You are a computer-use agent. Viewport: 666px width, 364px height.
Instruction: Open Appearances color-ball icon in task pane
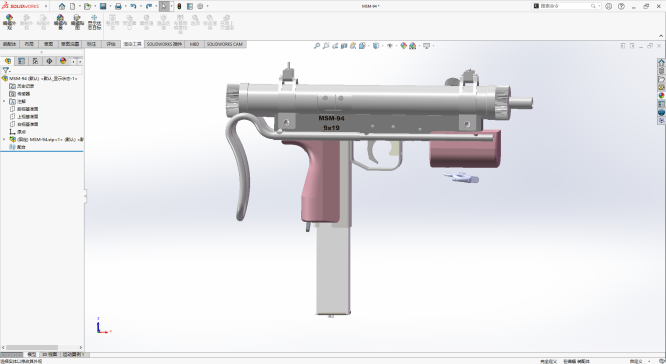click(661, 96)
